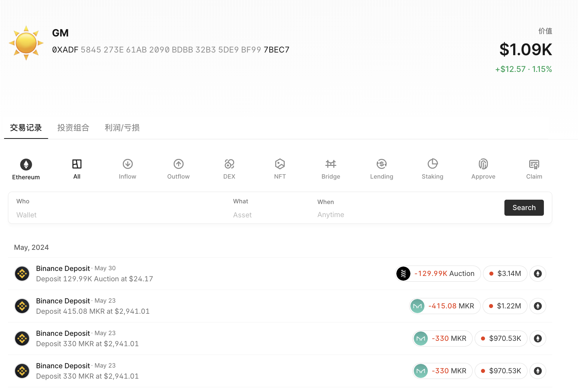
Task: Open the 投资组合 tab
Action: point(73,128)
